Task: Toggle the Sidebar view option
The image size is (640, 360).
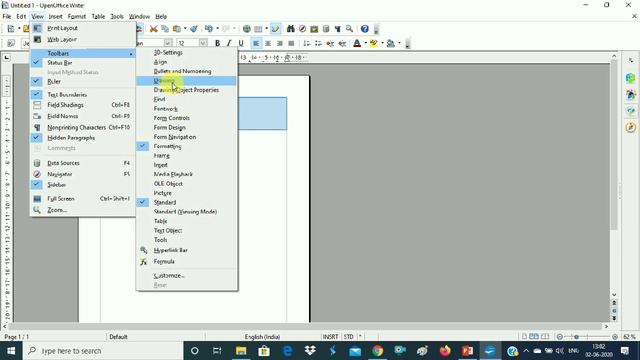Action: (x=82, y=184)
